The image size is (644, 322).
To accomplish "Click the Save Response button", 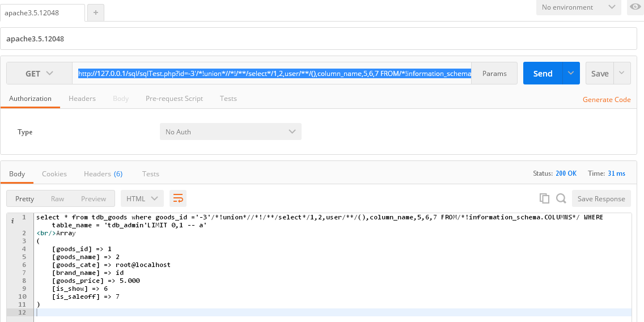I will (601, 198).
